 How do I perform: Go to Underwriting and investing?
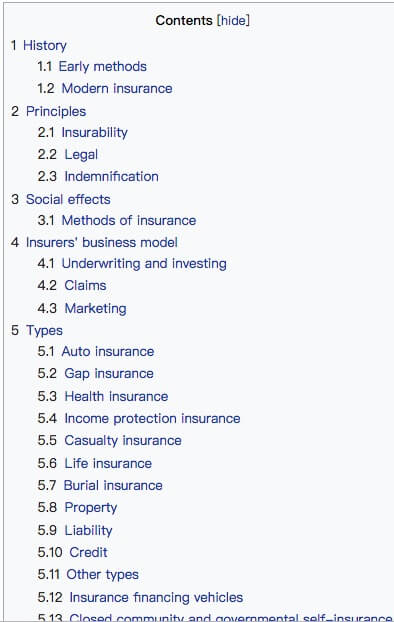coord(144,264)
